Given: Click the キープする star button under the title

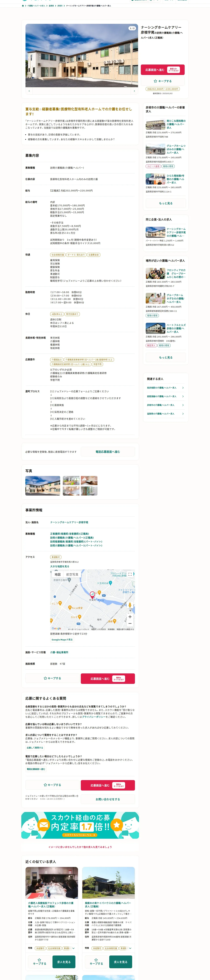Looking at the screenshot, I should 163,81.
